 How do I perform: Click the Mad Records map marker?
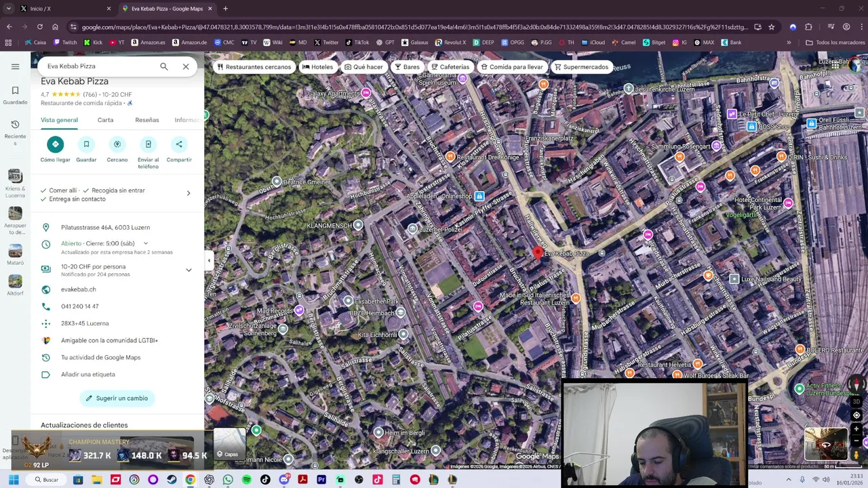pos(299,310)
